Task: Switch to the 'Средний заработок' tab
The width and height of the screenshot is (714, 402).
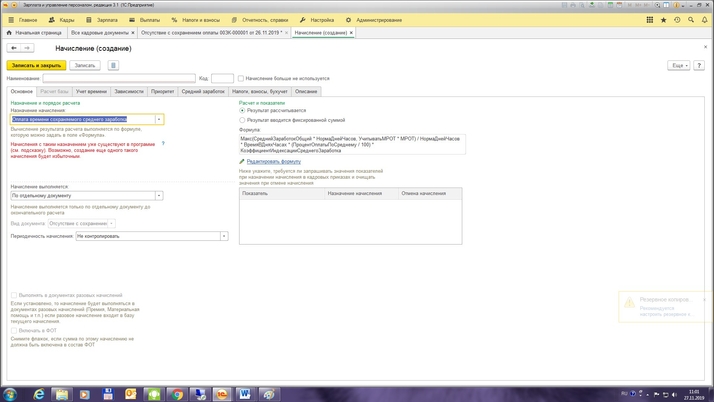Action: [x=203, y=91]
